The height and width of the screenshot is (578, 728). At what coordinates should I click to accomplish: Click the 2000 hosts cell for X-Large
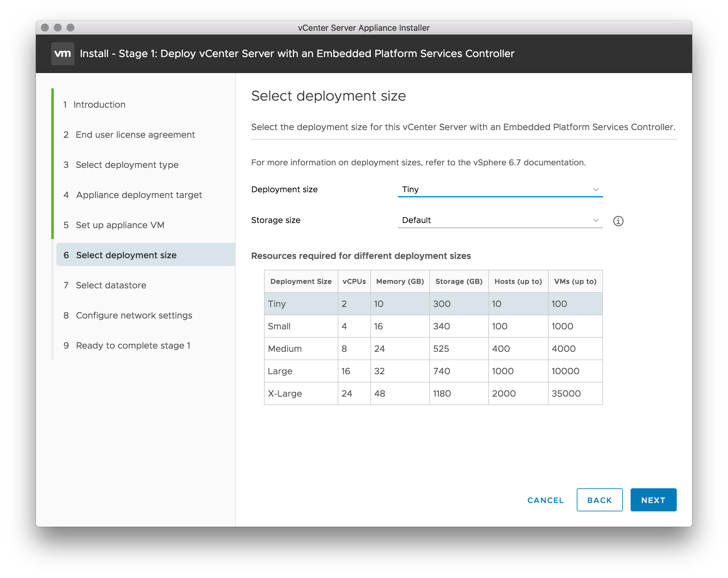[x=518, y=393]
